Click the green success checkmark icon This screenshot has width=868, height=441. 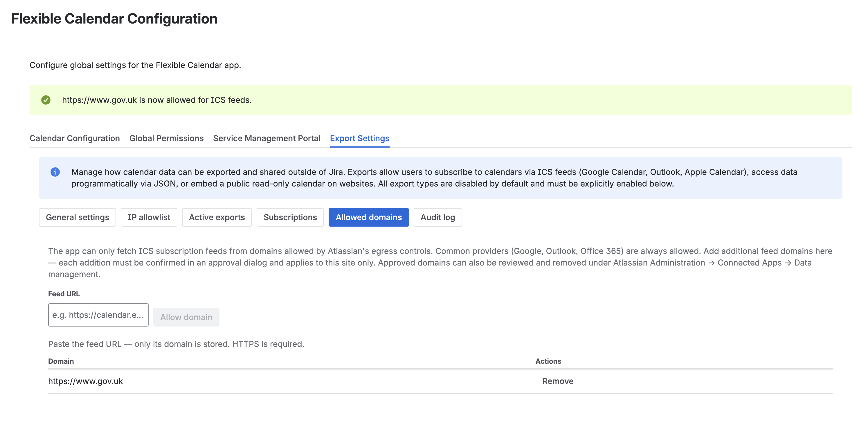tap(46, 100)
